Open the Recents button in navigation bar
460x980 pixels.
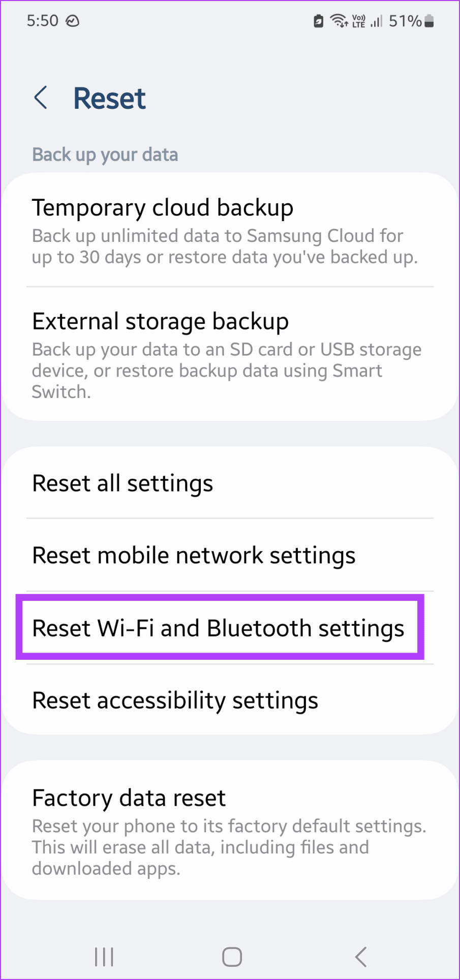pyautogui.click(x=103, y=956)
